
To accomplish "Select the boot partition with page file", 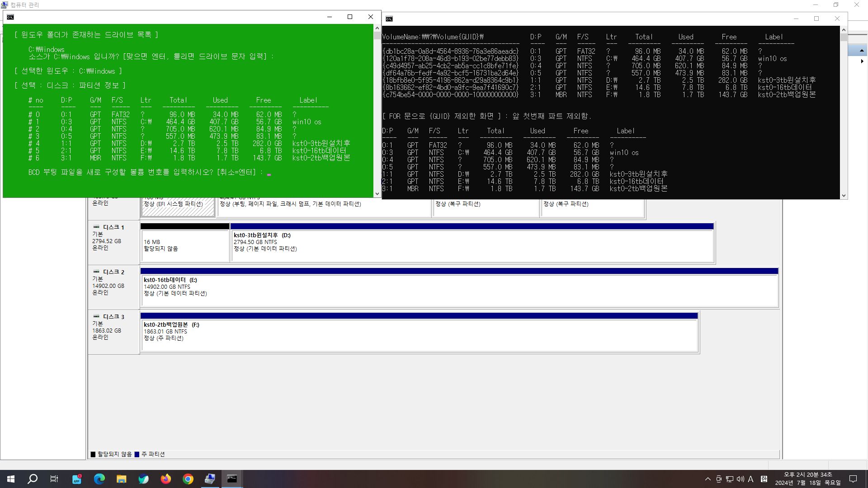I will tap(324, 207).
